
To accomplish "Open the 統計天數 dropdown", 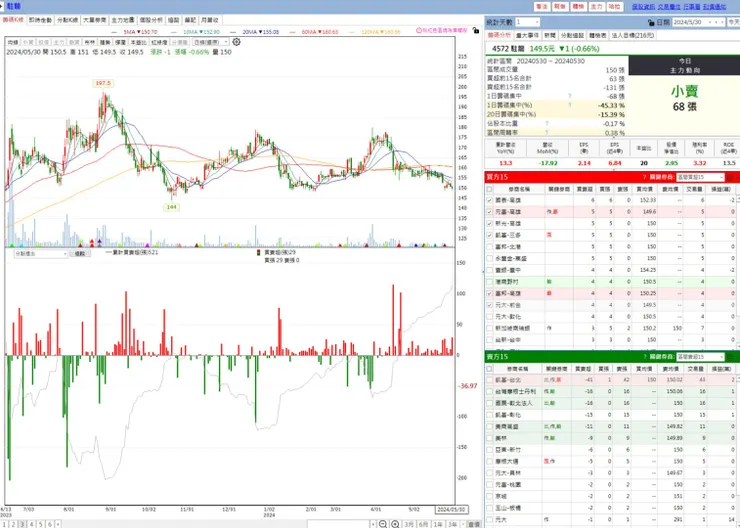I will tap(527, 22).
